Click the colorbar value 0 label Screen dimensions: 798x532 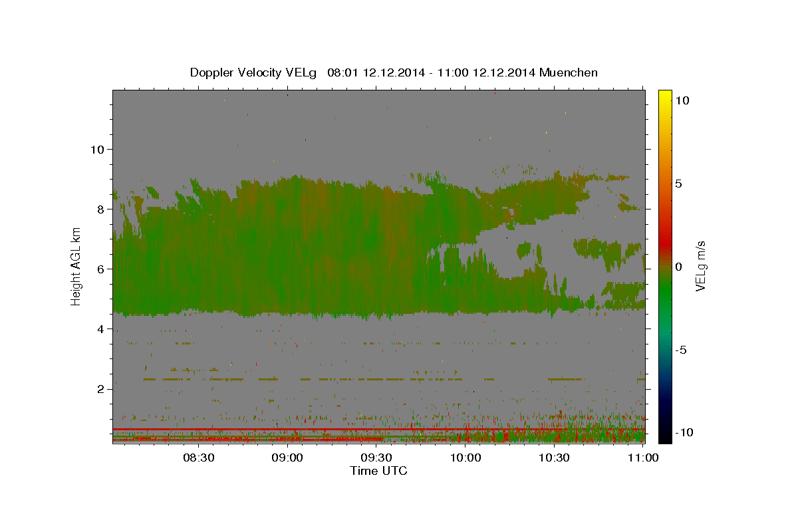[x=679, y=267]
